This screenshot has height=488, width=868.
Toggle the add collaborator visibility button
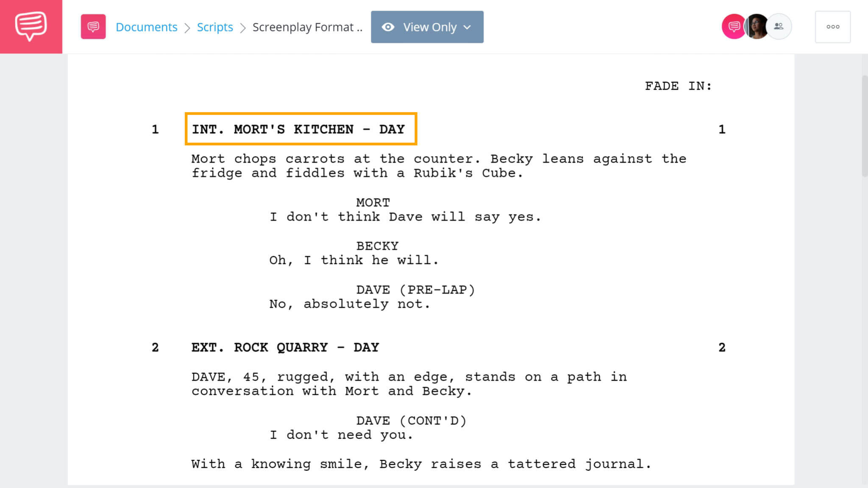click(779, 27)
